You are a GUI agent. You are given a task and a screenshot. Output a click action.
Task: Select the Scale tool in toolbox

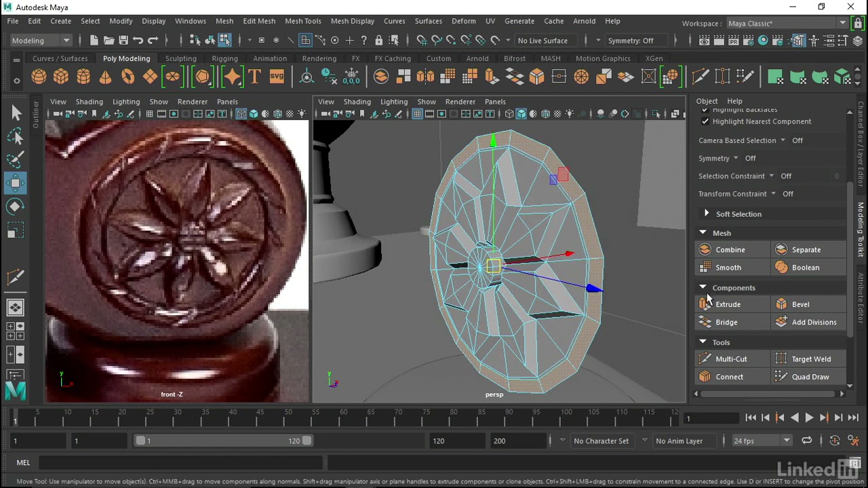[16, 230]
